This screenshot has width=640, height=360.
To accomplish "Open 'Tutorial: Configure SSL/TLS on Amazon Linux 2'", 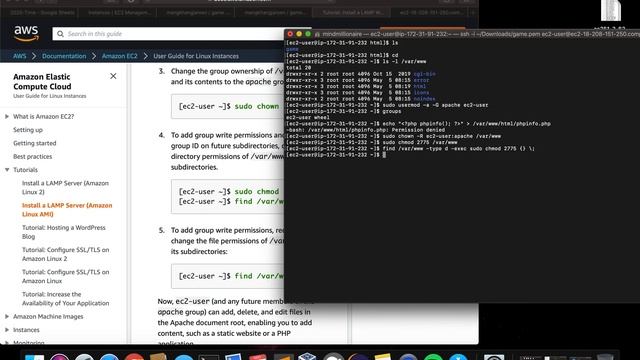I will point(66,254).
